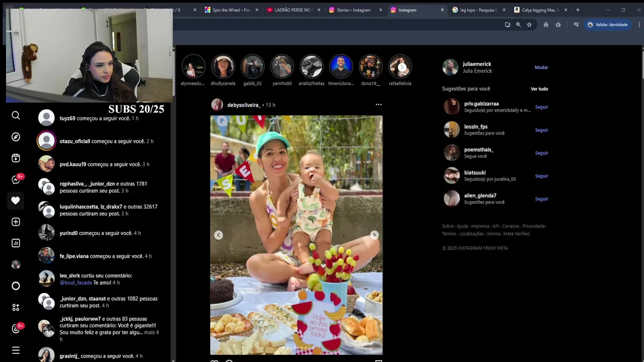This screenshot has height=362, width=644.
Task: Open the browser media control icon
Action: 576,25
